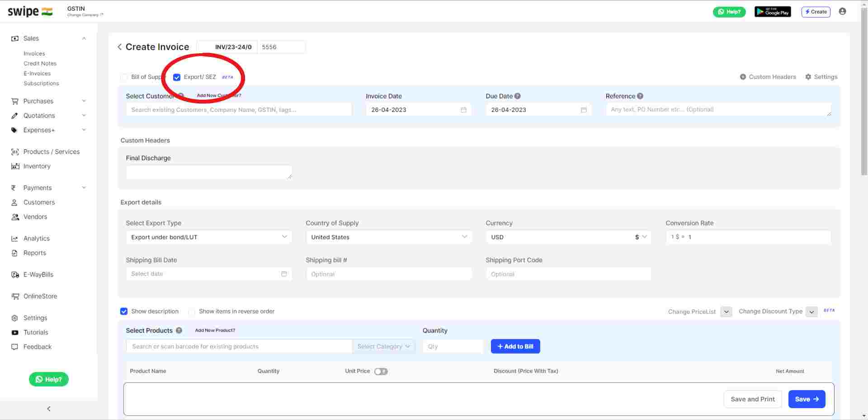
Task: Click the Sales sidebar icon
Action: (x=15, y=38)
